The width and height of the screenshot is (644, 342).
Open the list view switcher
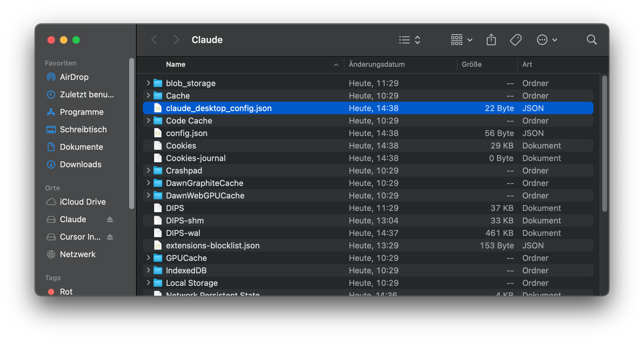410,40
